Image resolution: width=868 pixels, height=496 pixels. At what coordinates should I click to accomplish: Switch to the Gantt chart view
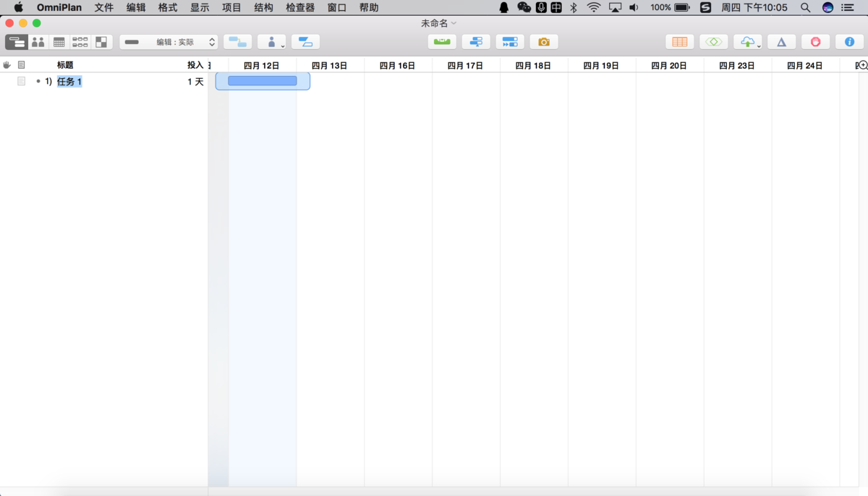16,42
